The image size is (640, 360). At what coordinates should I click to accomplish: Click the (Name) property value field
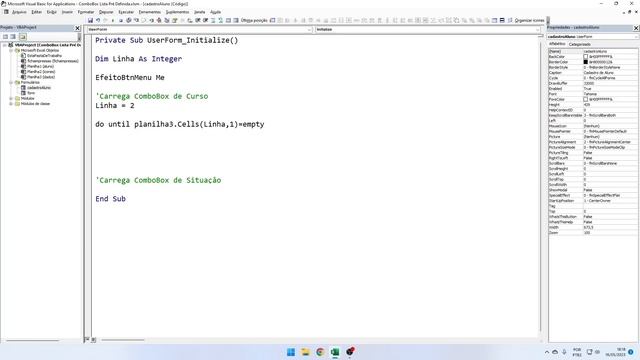[x=610, y=51]
